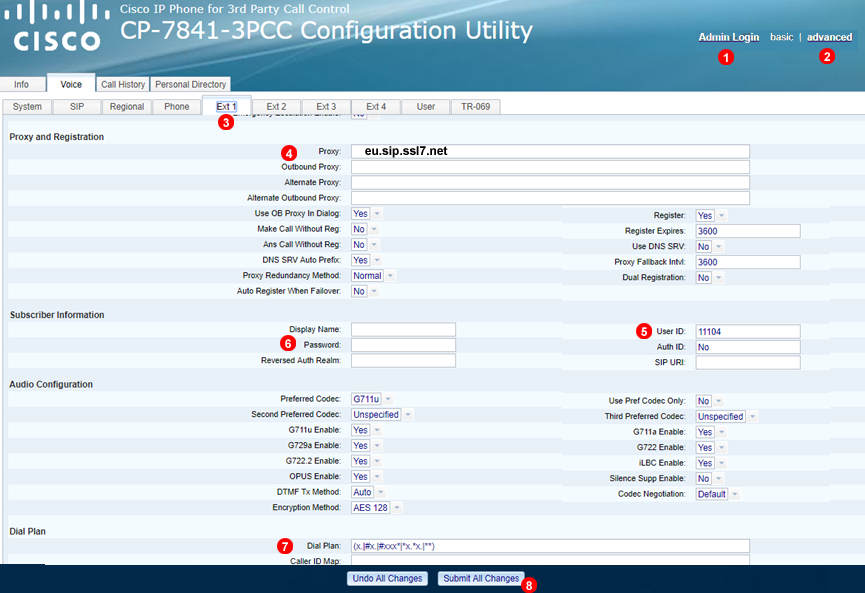The height and width of the screenshot is (593, 865).
Task: Open Ans Call Without Reg dropdown
Action: (x=365, y=244)
